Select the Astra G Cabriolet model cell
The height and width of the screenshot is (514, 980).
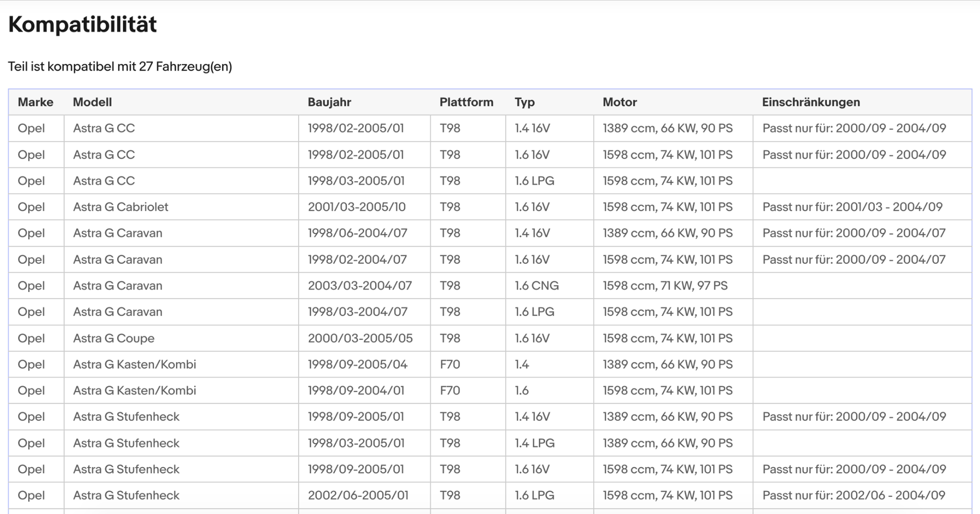[x=120, y=207]
